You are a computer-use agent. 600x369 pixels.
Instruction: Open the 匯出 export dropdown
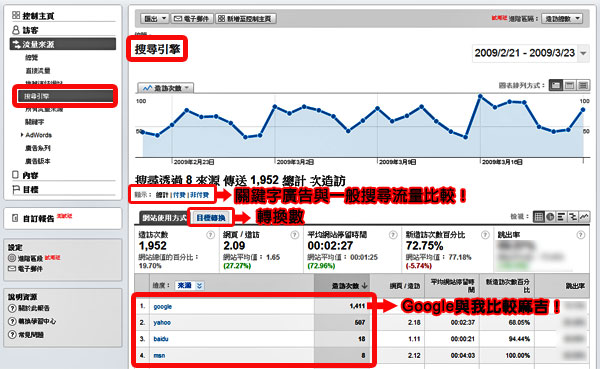click(x=154, y=18)
